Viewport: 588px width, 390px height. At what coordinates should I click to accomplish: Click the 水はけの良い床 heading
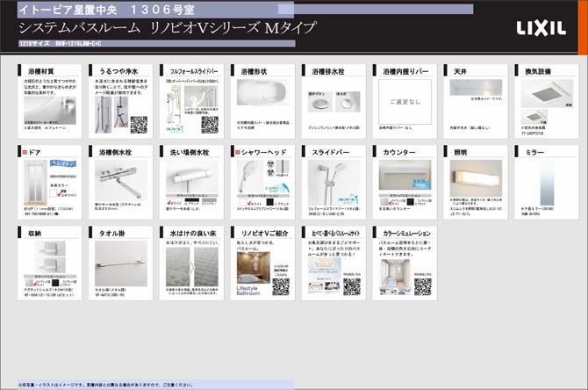(193, 233)
